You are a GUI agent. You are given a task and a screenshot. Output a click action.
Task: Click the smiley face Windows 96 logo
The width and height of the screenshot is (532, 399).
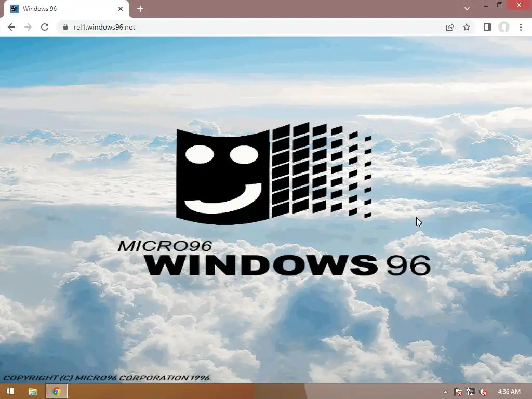pyautogui.click(x=273, y=174)
